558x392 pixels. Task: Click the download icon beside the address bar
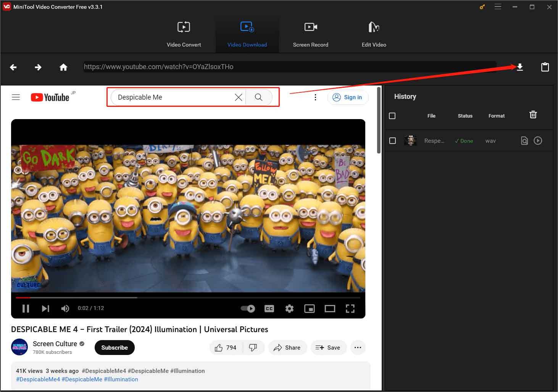point(520,67)
